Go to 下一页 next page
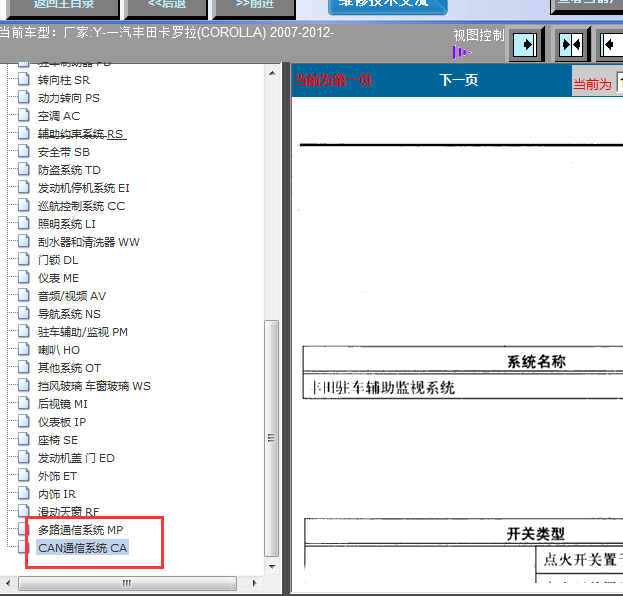Image resolution: width=623 pixels, height=596 pixels. (x=459, y=80)
